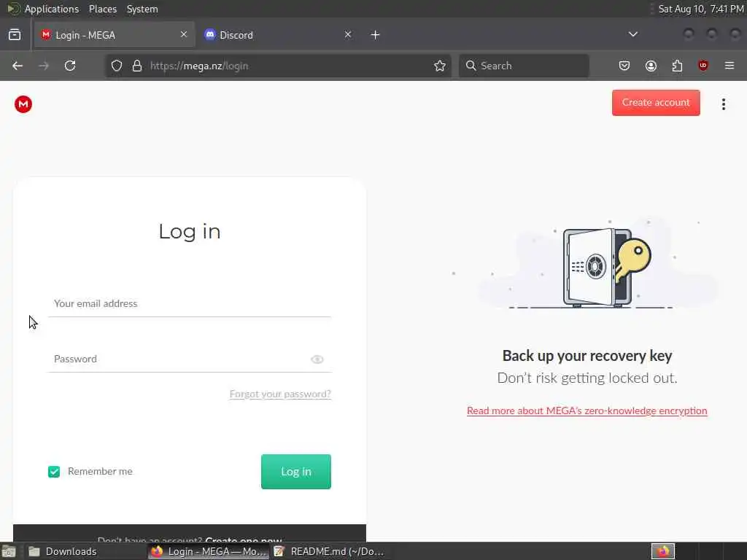Screen dimensions: 747x560
Task: Open the zero-knowledge encryption link
Action: (587, 411)
